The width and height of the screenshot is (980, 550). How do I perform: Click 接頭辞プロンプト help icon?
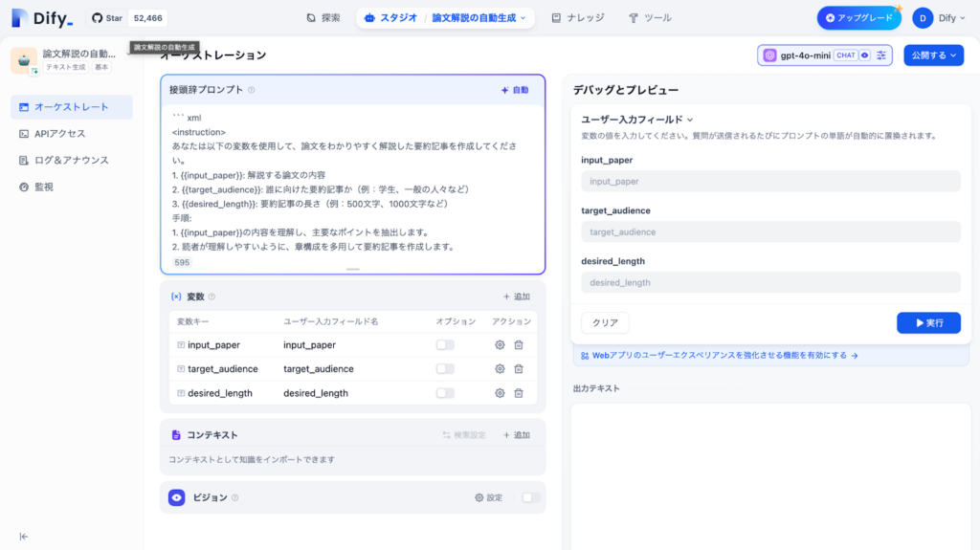click(252, 90)
